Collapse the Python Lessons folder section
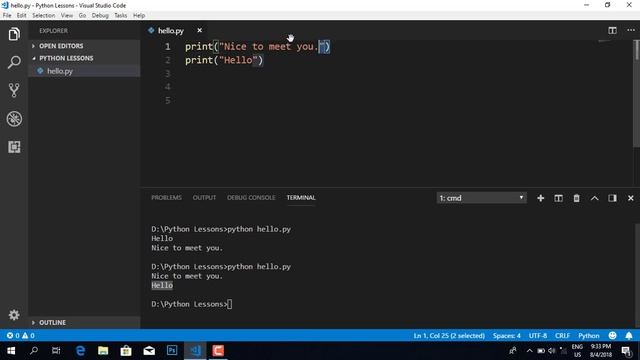The width and height of the screenshot is (640, 360). (x=84, y=58)
